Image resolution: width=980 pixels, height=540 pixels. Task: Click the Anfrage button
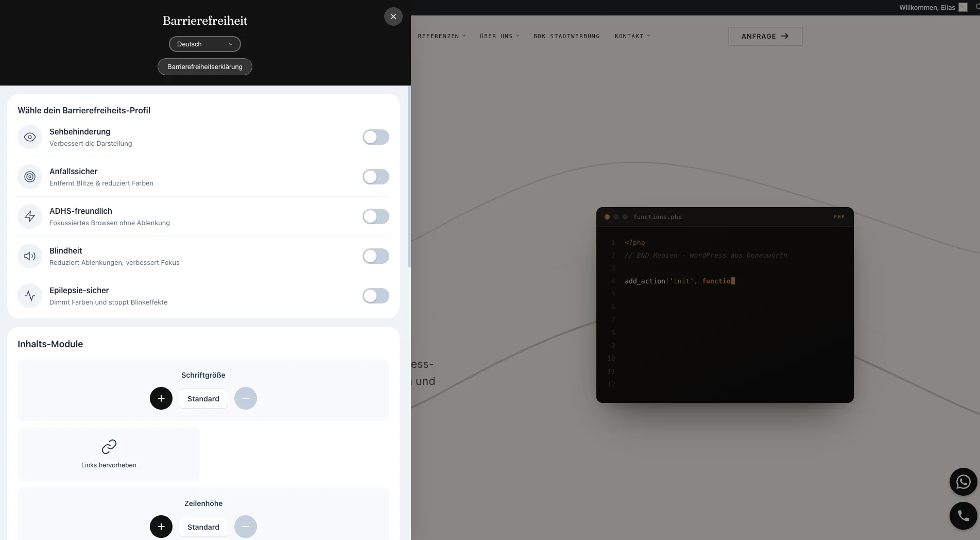[765, 36]
